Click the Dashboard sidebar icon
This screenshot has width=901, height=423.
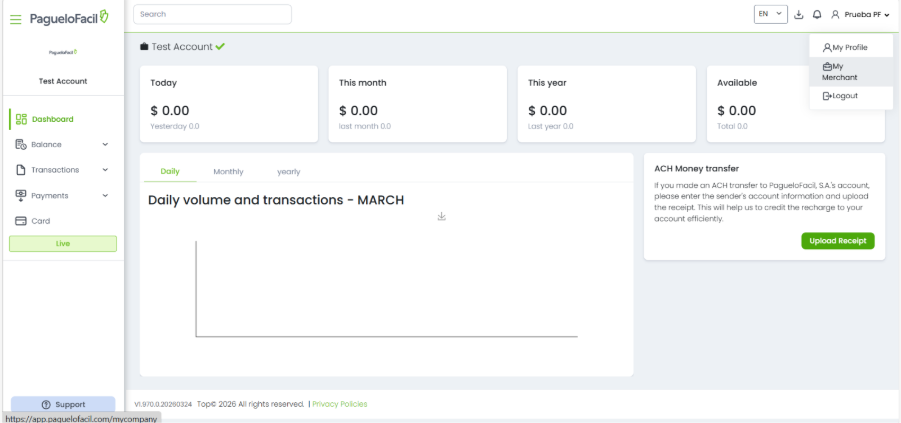pos(21,119)
